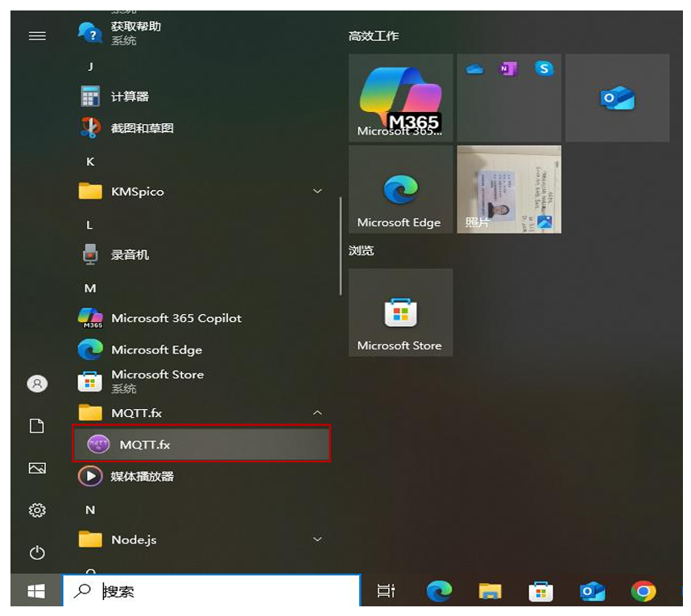This screenshot has width=691, height=616.
Task: Expand the KMSpico folder chevron
Action: coord(317,191)
